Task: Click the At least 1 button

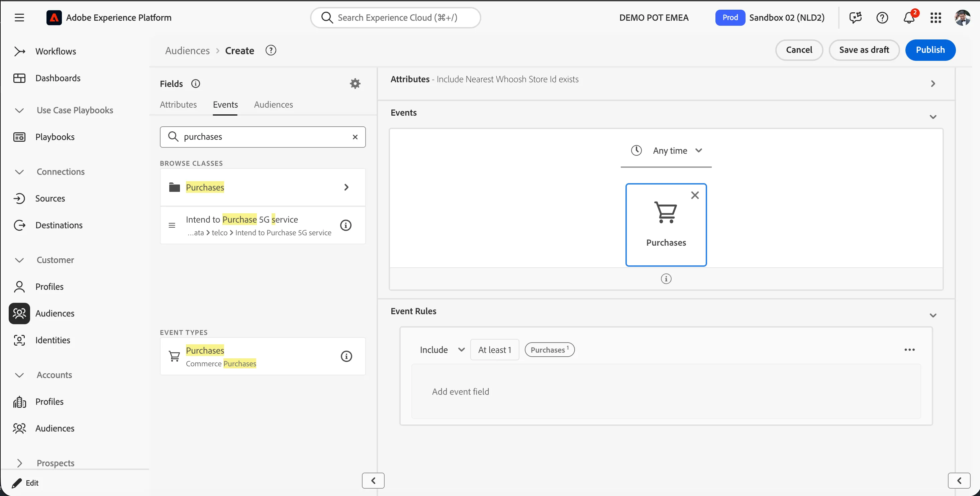Action: tap(495, 350)
